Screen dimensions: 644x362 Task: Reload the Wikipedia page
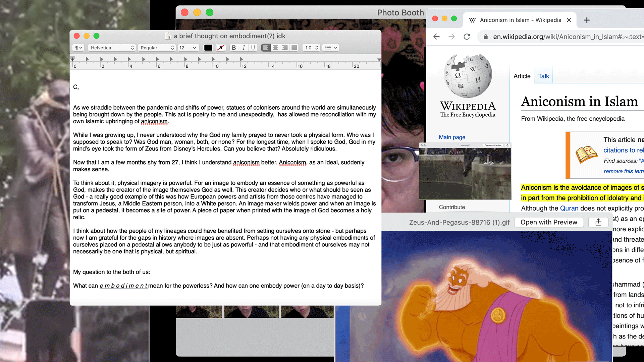(x=467, y=37)
